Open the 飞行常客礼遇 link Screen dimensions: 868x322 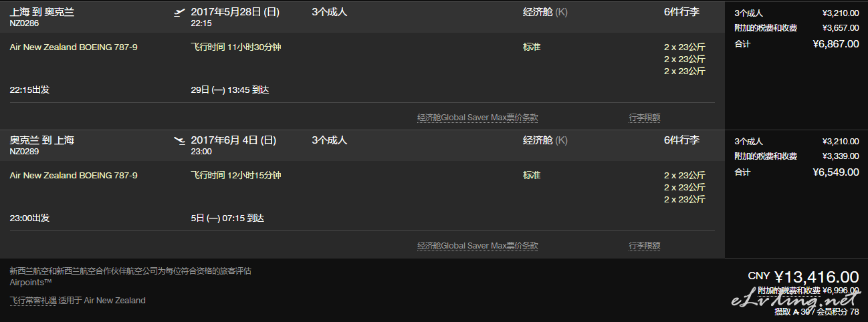pyautogui.click(x=33, y=301)
